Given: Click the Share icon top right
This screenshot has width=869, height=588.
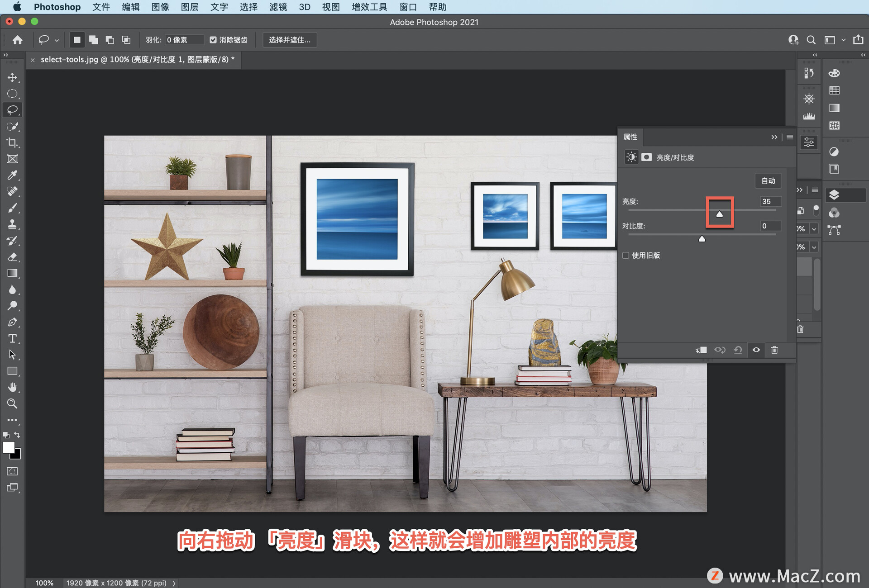Looking at the screenshot, I should tap(858, 40).
